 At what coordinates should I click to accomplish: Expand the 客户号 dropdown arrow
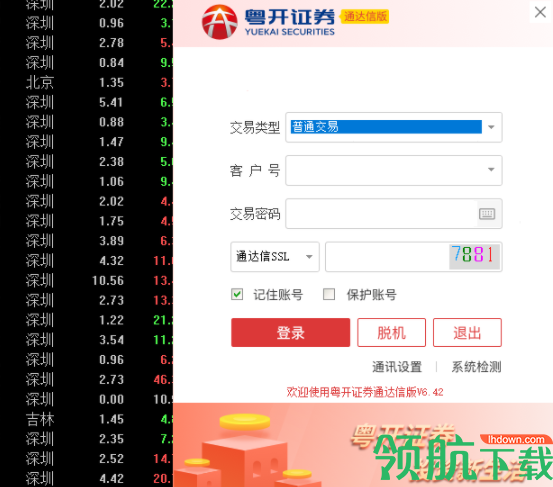[x=491, y=170]
